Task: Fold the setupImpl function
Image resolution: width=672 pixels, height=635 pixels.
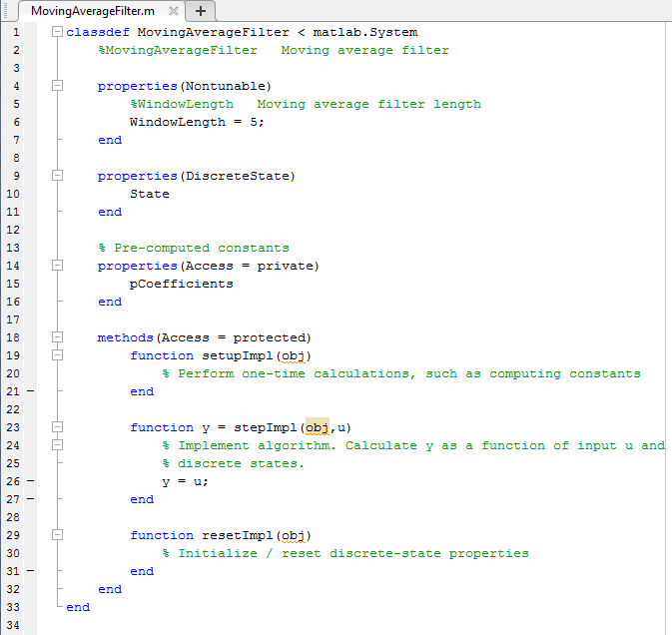Action: click(x=57, y=355)
